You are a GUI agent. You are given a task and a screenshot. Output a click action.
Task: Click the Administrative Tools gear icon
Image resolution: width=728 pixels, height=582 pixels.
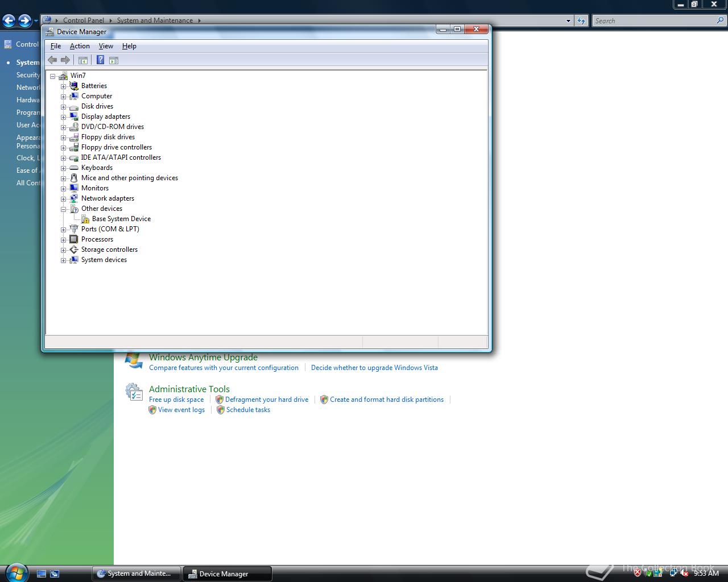tap(134, 392)
